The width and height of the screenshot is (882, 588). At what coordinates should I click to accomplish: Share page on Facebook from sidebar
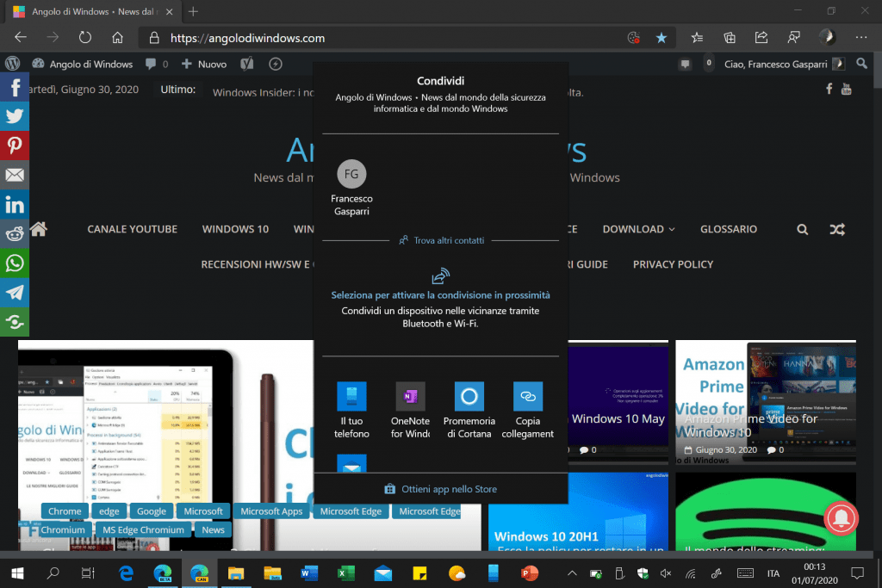[15, 87]
